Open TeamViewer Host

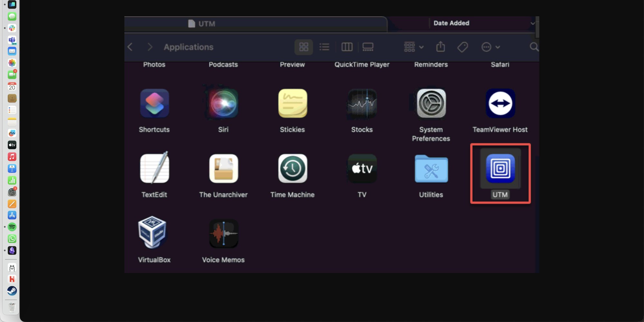coord(500,103)
